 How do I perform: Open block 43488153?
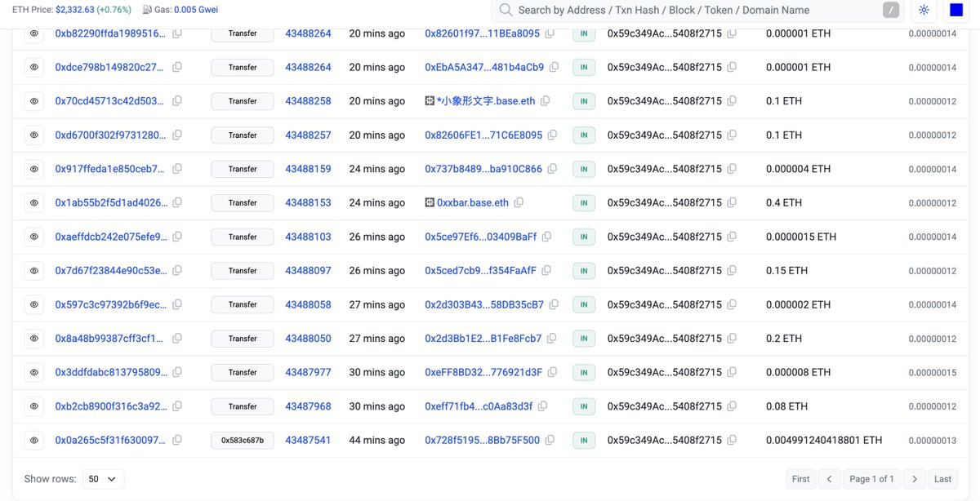(308, 202)
